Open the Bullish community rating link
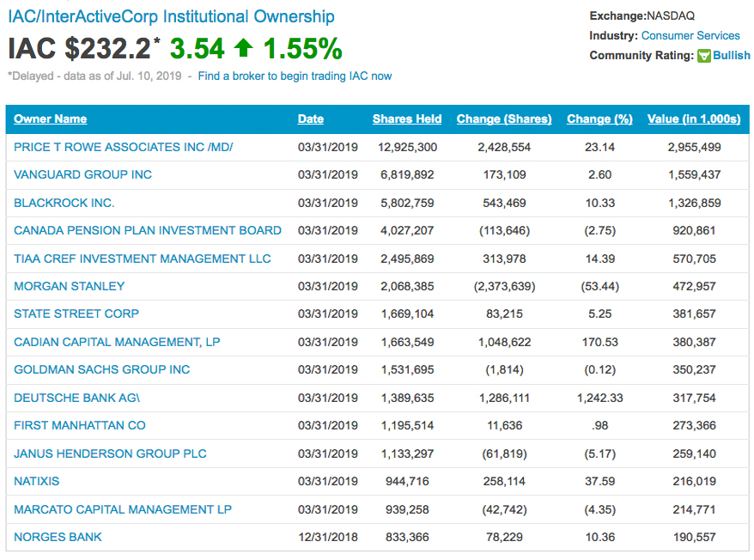This screenshot has width=754, height=560. 731,55
